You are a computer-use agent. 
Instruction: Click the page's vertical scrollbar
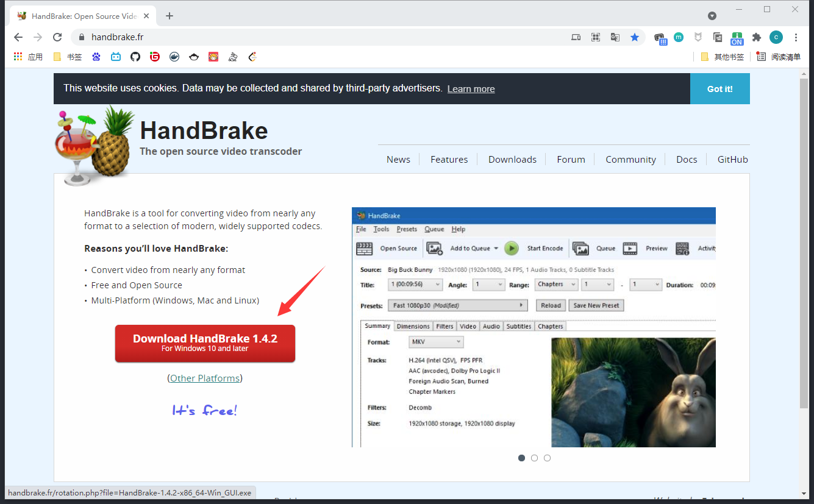tap(804, 244)
